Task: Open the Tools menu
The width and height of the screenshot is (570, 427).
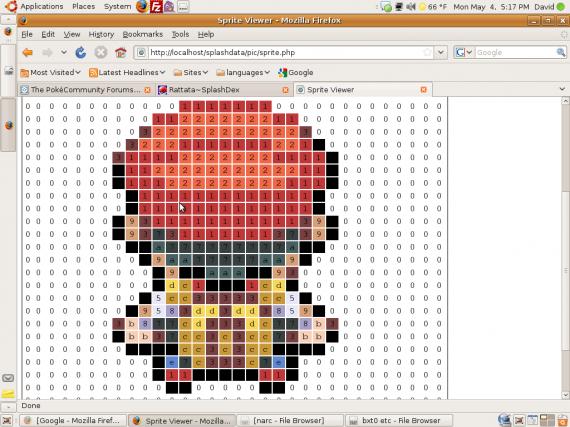Action: 180,35
